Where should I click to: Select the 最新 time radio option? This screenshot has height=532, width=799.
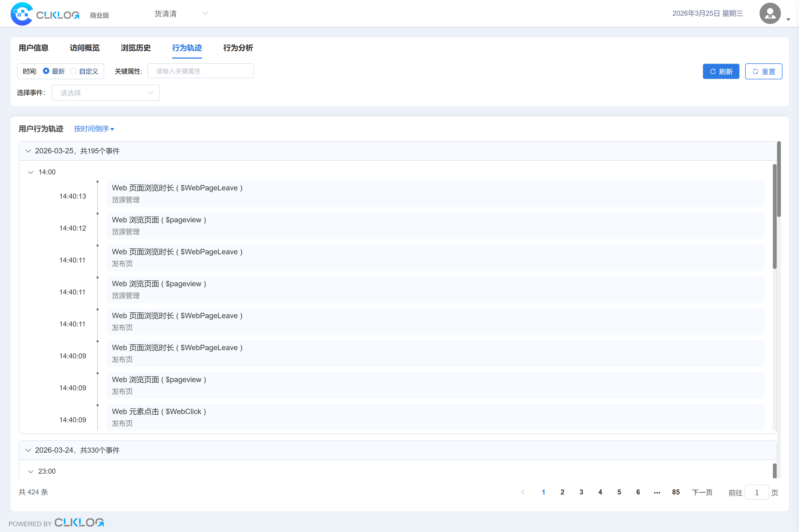tap(46, 71)
